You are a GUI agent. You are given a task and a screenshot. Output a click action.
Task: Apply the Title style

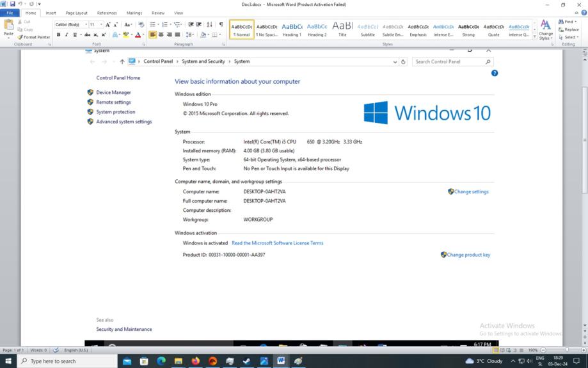pos(342,29)
